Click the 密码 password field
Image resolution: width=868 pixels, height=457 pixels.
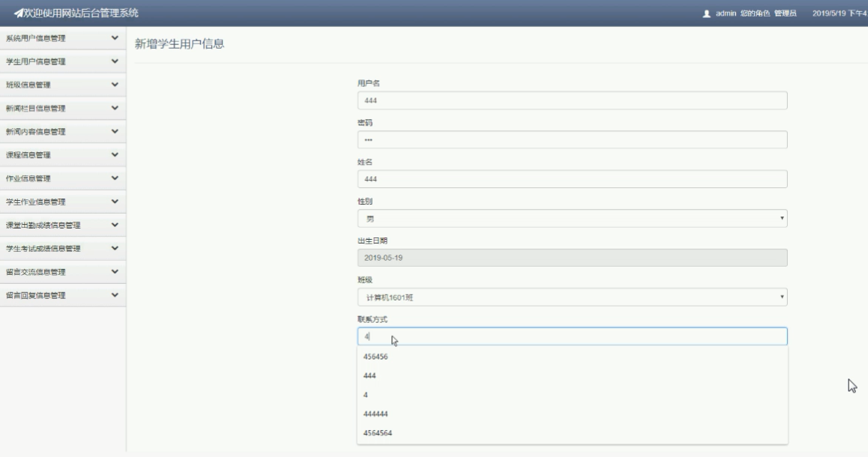[573, 140]
